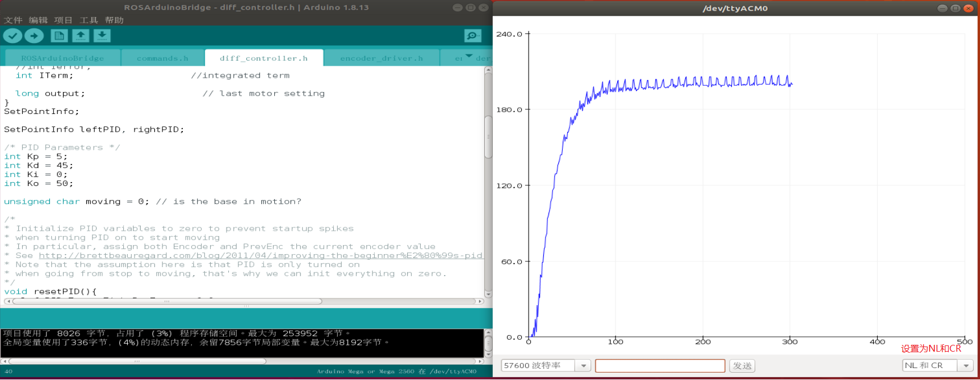This screenshot has height=380, width=980.
Task: Open the Serial Monitor magnifier icon
Action: coord(472,36)
